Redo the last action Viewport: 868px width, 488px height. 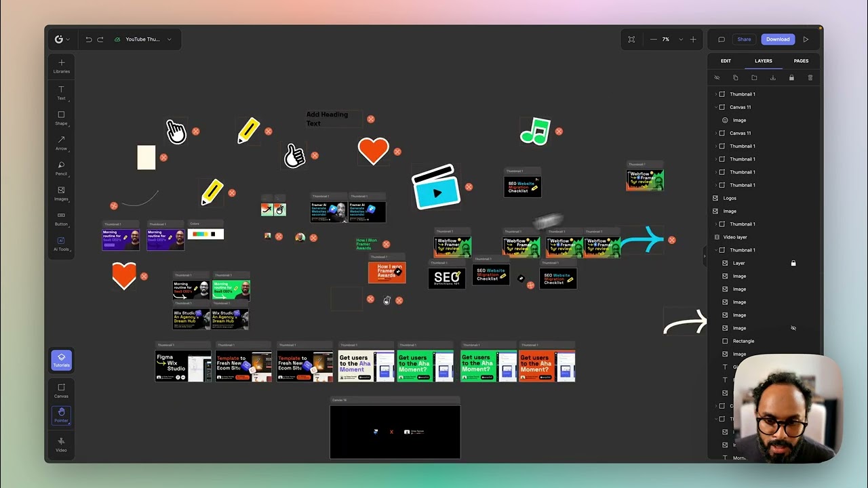[100, 39]
